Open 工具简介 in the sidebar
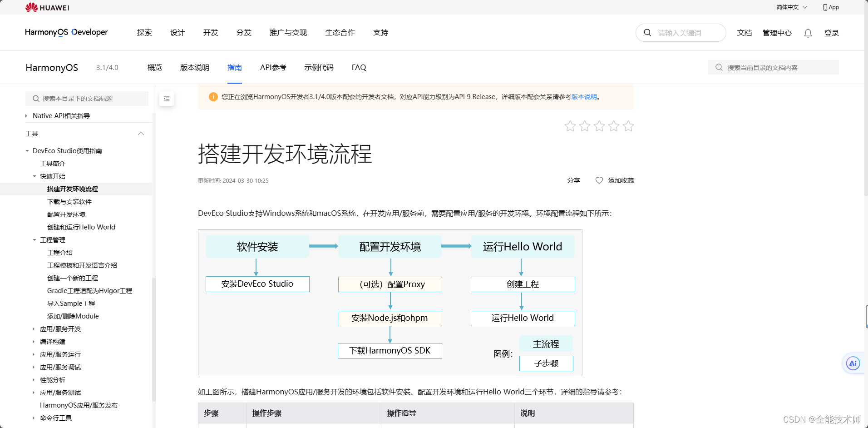 pos(53,164)
